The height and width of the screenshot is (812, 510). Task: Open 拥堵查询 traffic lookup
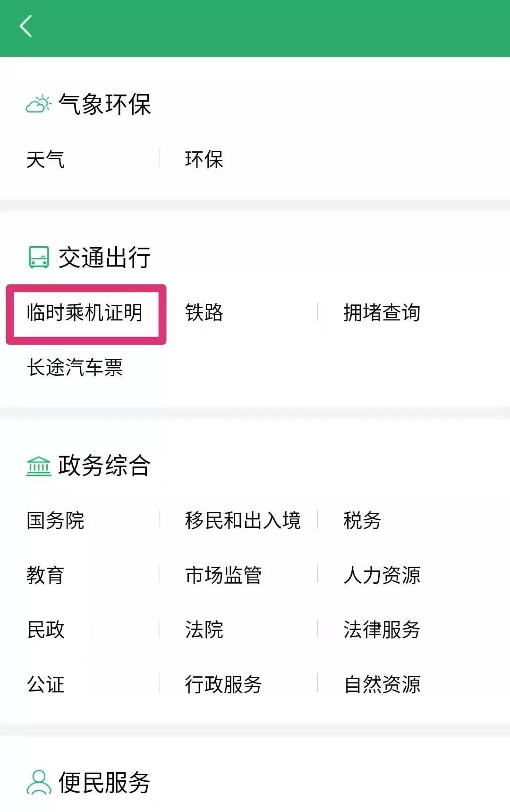pos(382,313)
